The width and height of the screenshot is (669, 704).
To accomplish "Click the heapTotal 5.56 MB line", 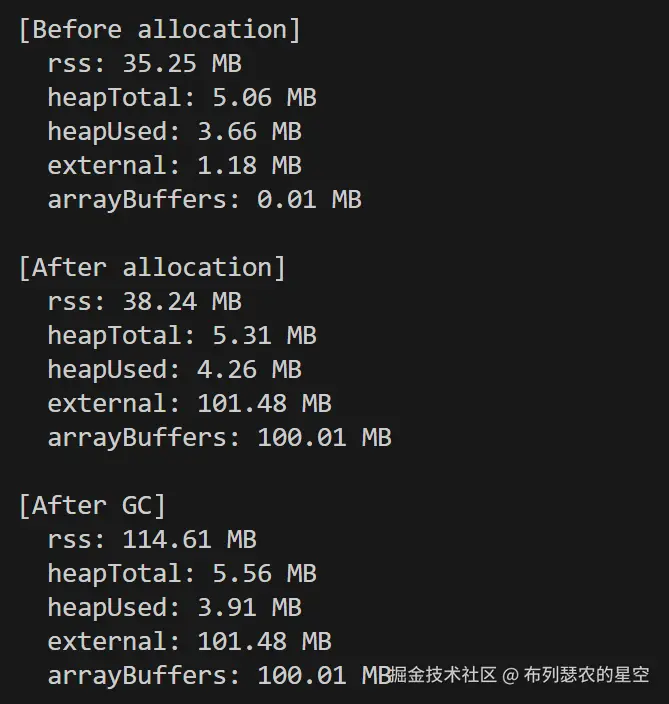I will tap(181, 574).
